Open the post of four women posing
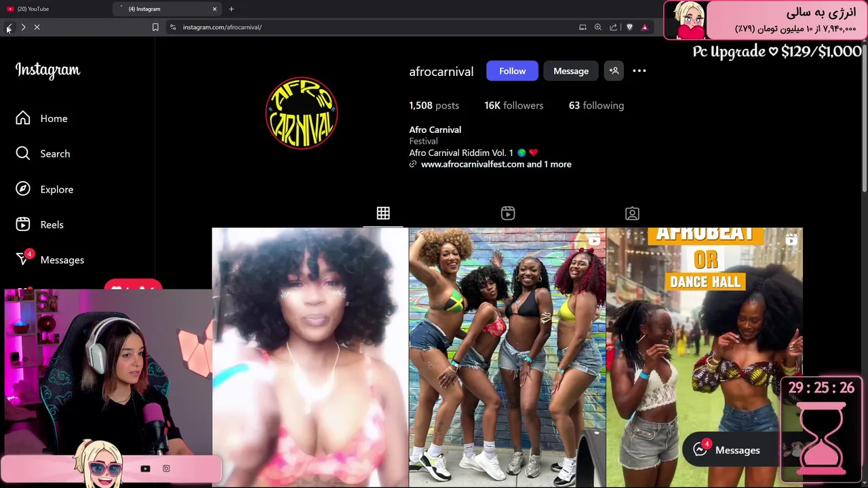 tap(507, 357)
